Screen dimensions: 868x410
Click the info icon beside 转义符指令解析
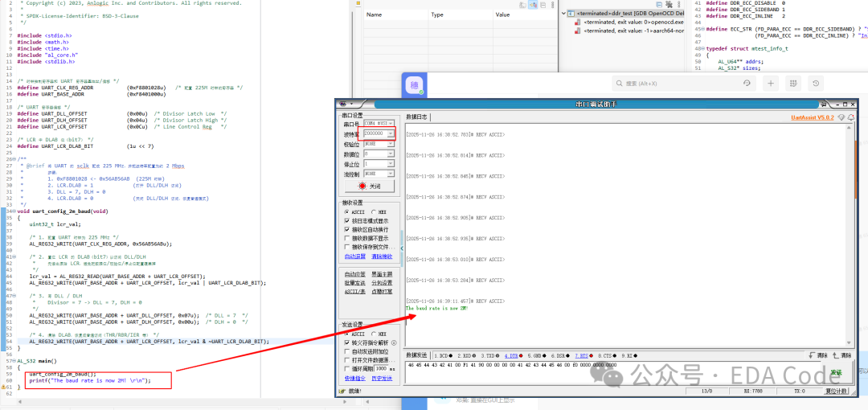(x=394, y=342)
